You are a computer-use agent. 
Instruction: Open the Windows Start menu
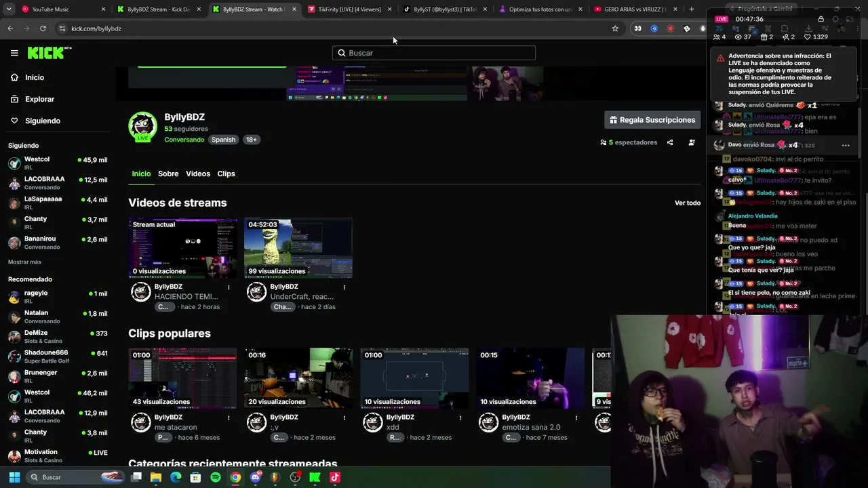(x=14, y=477)
